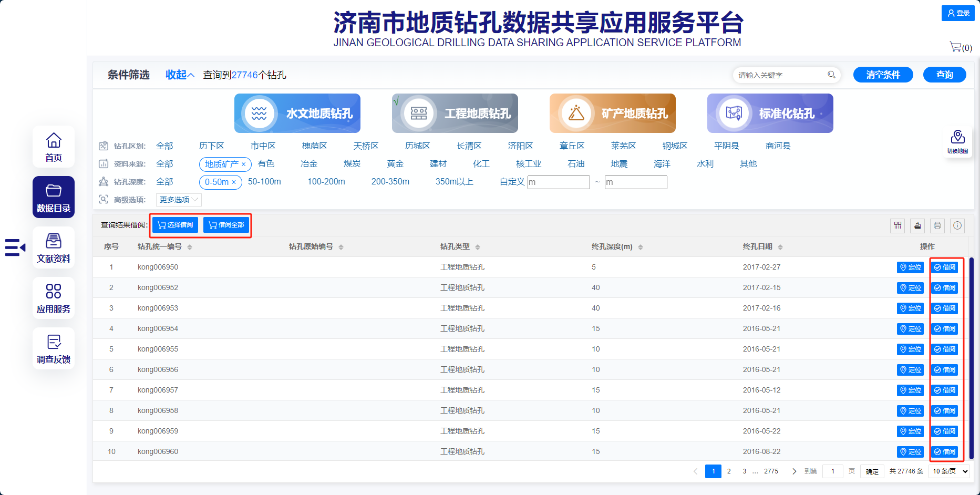Select the 标准化钻孔 category banner
Screen dimensions: 980x495
pos(770,113)
